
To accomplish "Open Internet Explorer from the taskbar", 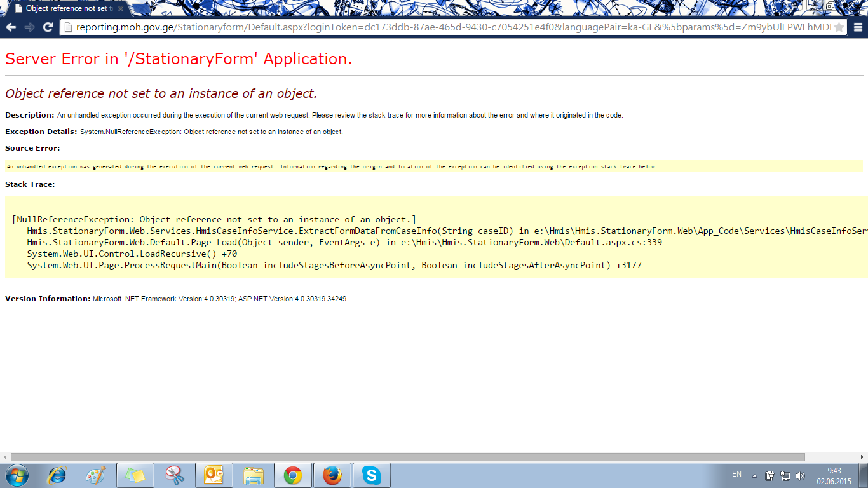I will pyautogui.click(x=57, y=475).
